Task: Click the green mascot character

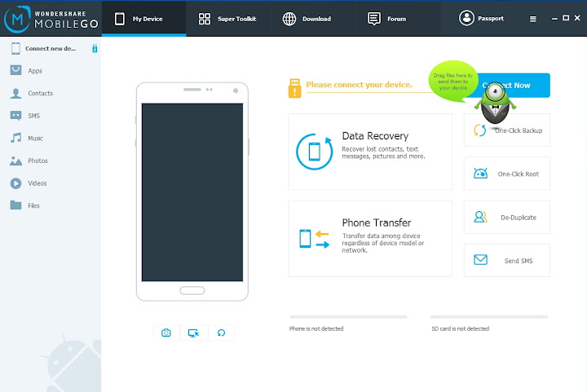Action: [x=496, y=104]
